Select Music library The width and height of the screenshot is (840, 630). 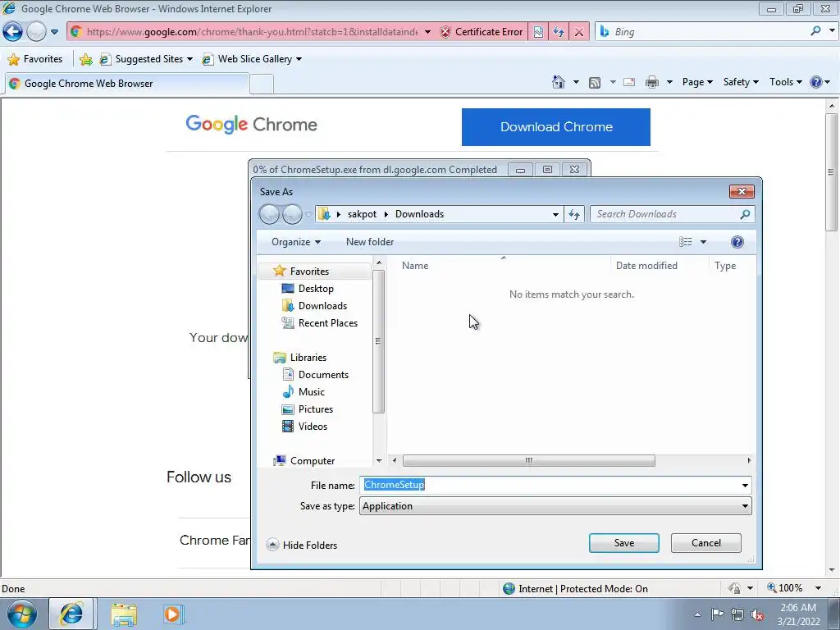(x=311, y=392)
